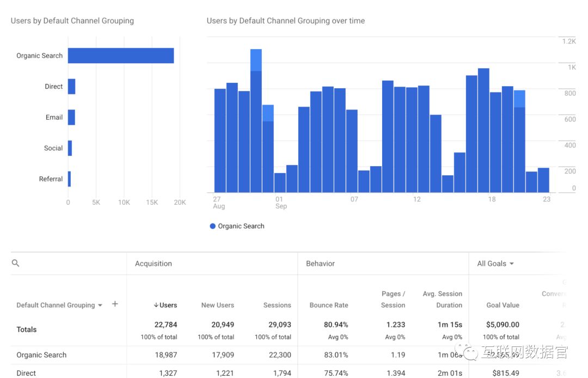Viewport: 588px width, 378px height.
Task: Open the Direct channel row in table
Action: [x=26, y=373]
